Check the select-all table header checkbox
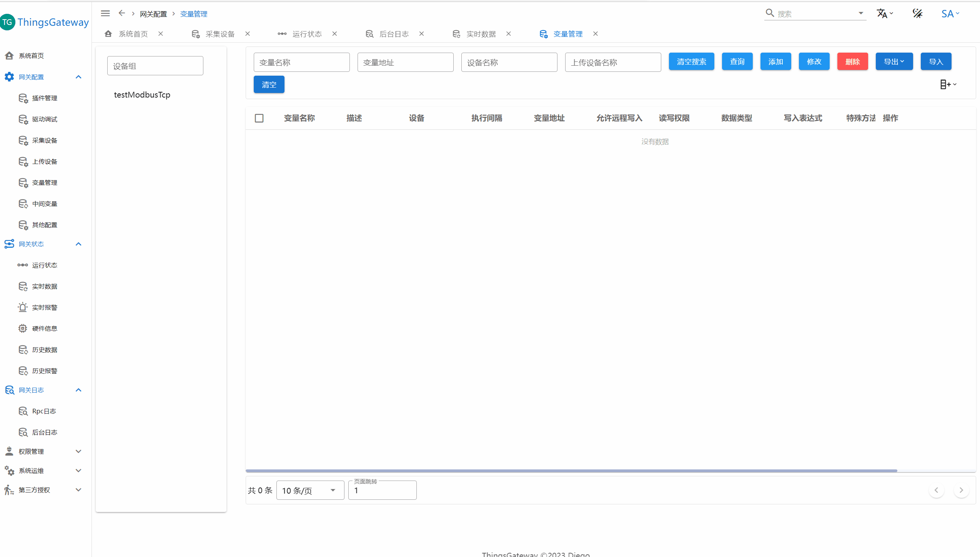 coord(259,118)
